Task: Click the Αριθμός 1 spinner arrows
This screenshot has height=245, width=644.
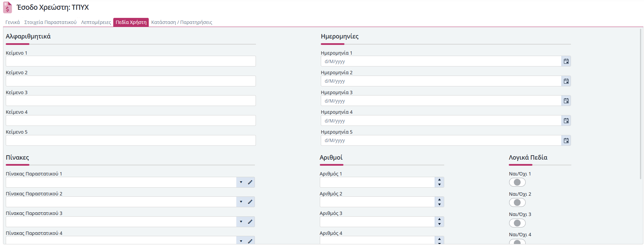Action: point(439,182)
